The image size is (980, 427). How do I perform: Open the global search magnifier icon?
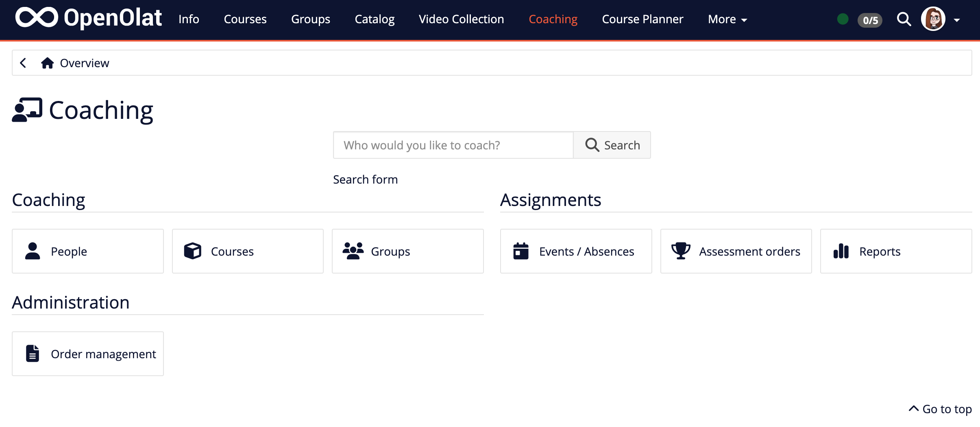point(904,19)
